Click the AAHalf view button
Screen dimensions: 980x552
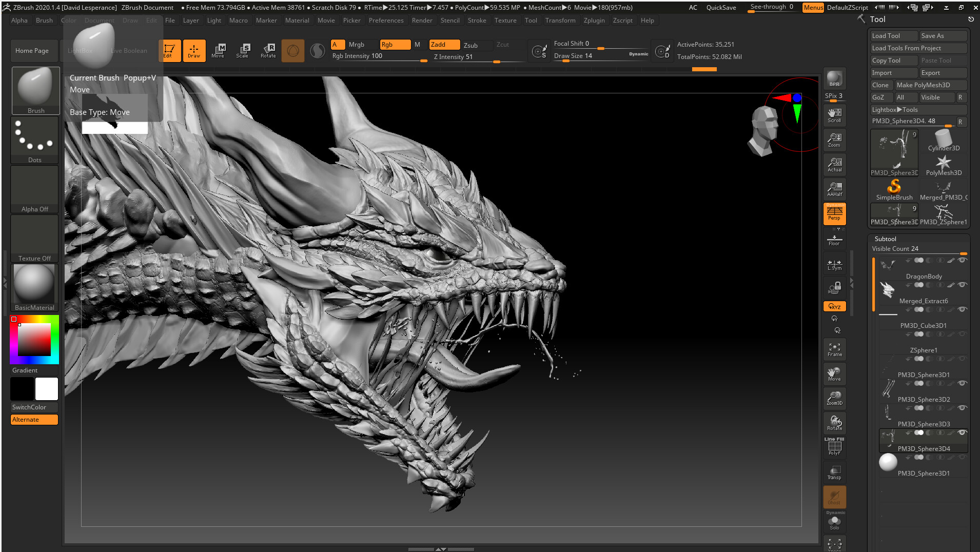click(x=834, y=189)
